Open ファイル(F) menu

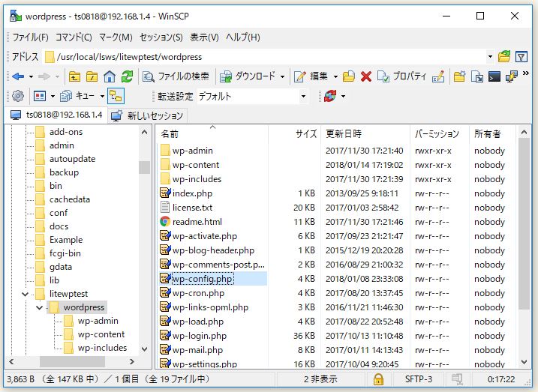(x=30, y=37)
